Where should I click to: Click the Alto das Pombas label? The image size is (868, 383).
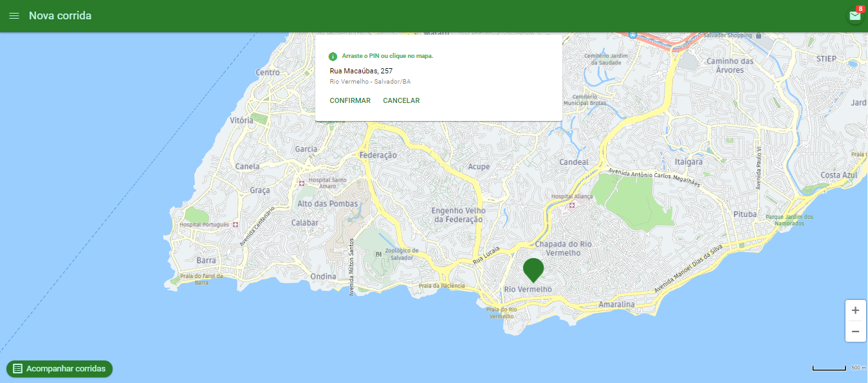tap(328, 204)
